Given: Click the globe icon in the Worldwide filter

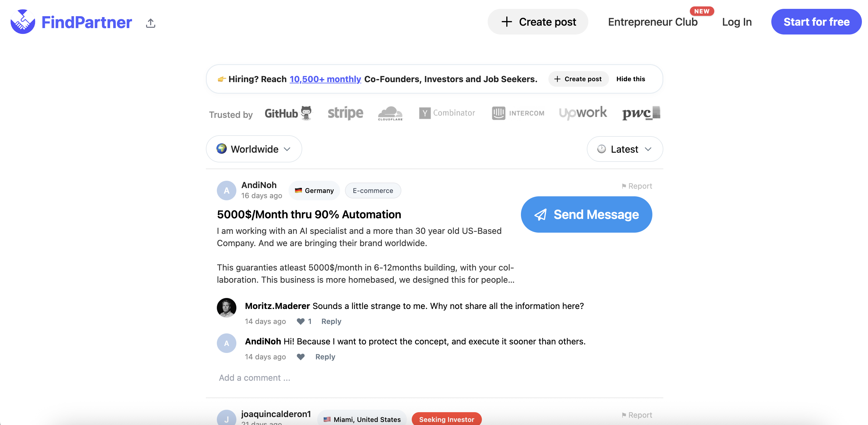Looking at the screenshot, I should tap(221, 148).
